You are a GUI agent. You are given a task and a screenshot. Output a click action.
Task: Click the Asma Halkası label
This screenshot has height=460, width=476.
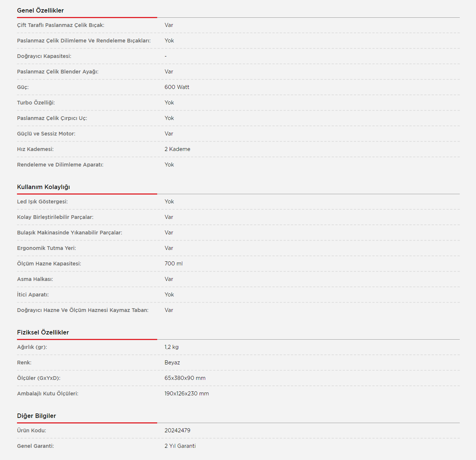click(35, 279)
